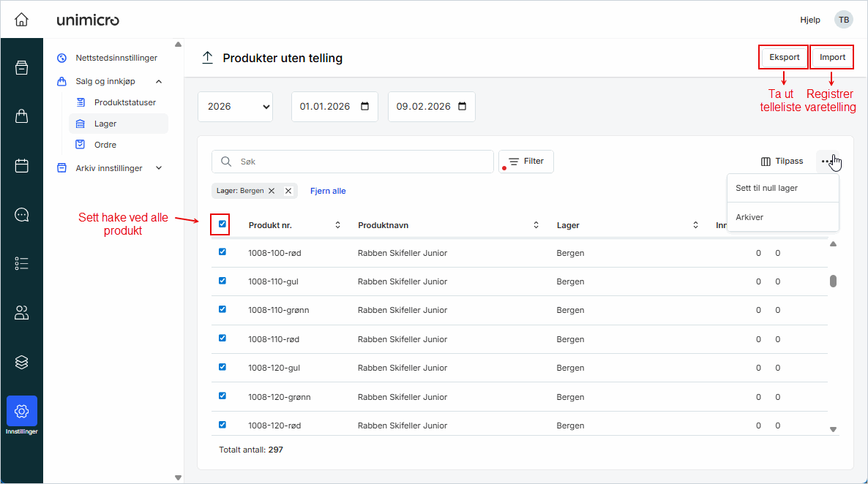Choose Arkiver from the open menu

point(749,217)
